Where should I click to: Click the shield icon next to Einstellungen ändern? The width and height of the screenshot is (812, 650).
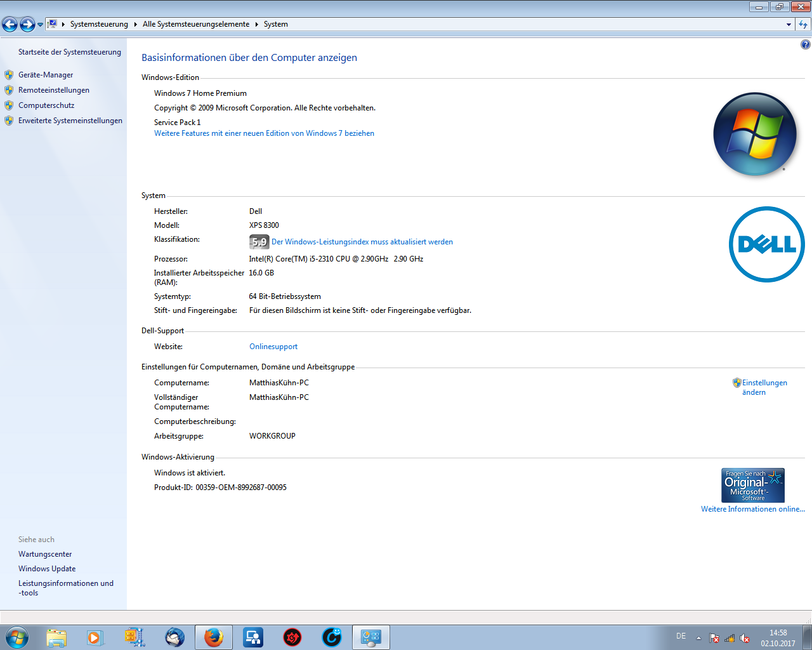tap(737, 383)
